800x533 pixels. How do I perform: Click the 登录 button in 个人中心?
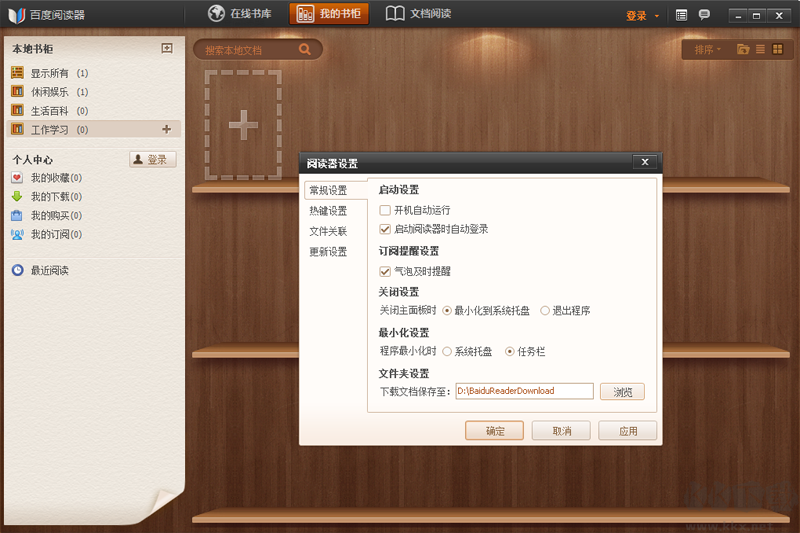153,160
